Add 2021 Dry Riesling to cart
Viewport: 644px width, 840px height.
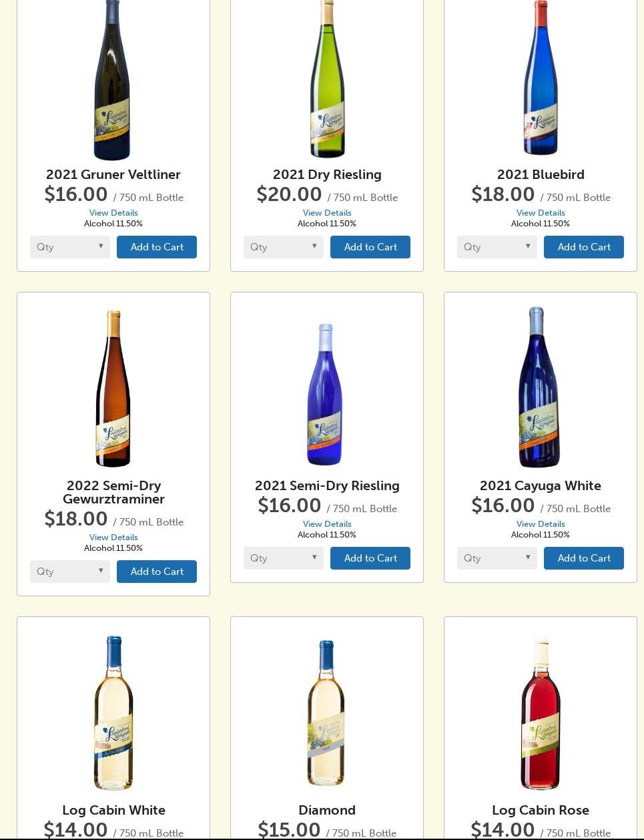click(x=370, y=247)
